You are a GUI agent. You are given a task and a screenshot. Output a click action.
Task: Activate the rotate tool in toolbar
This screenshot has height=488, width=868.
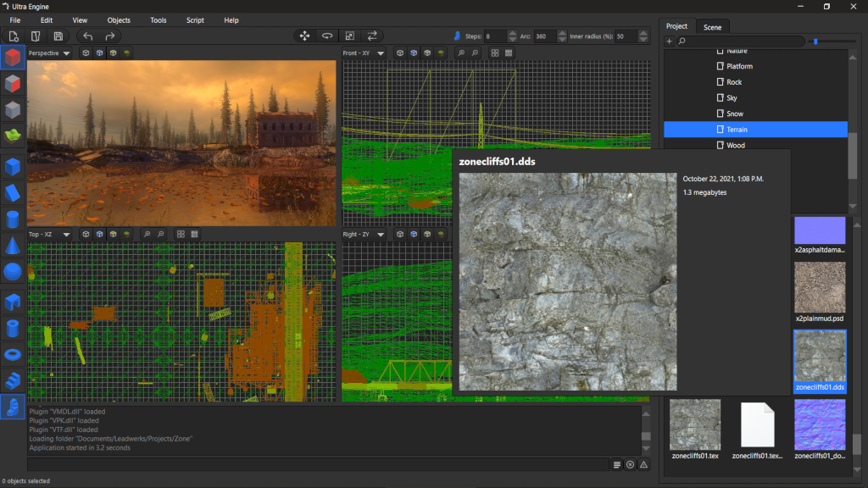coord(326,36)
